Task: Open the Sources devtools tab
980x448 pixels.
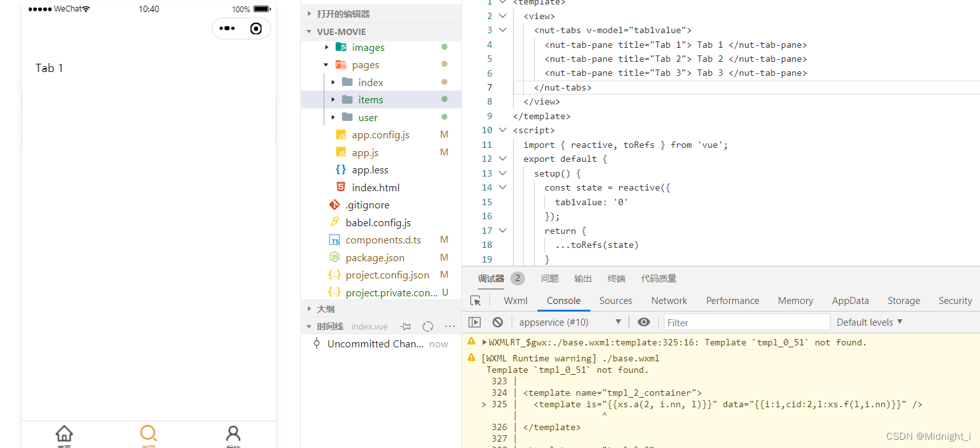Action: click(x=616, y=301)
